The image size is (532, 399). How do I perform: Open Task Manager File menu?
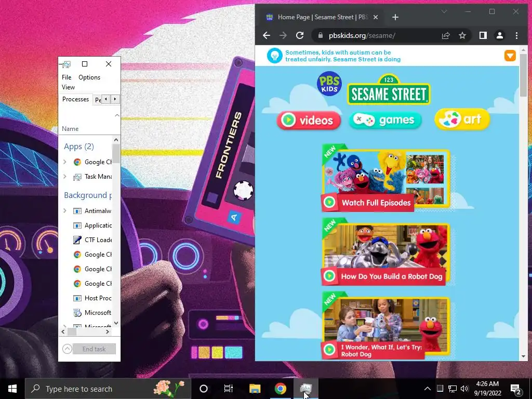click(x=66, y=77)
